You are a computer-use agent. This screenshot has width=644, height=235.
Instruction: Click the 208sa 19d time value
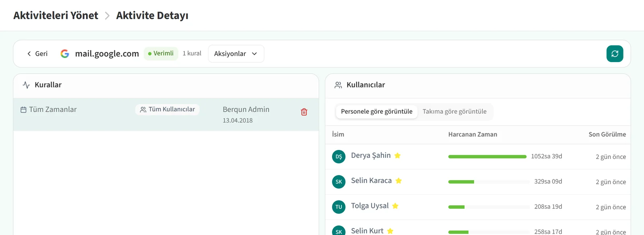click(x=548, y=207)
